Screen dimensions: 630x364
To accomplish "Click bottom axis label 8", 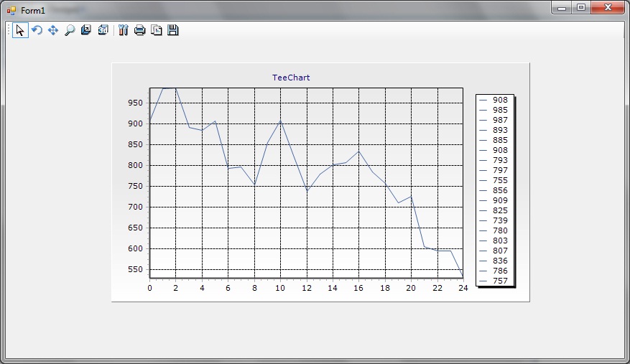I will click(x=254, y=288).
